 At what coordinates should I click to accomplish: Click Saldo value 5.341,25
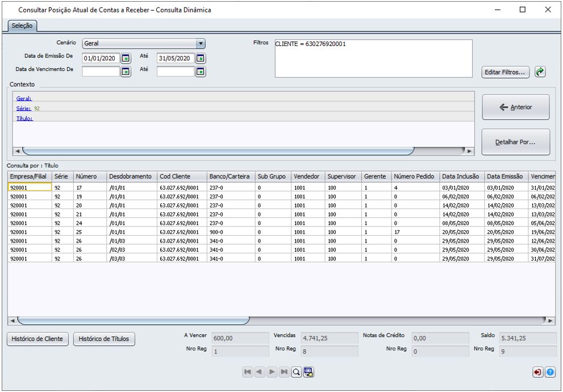tap(528, 338)
